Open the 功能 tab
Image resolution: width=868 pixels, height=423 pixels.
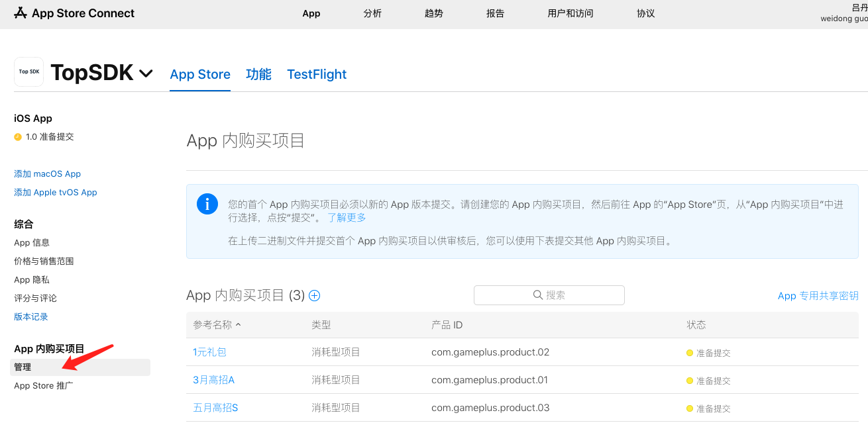[x=258, y=74]
